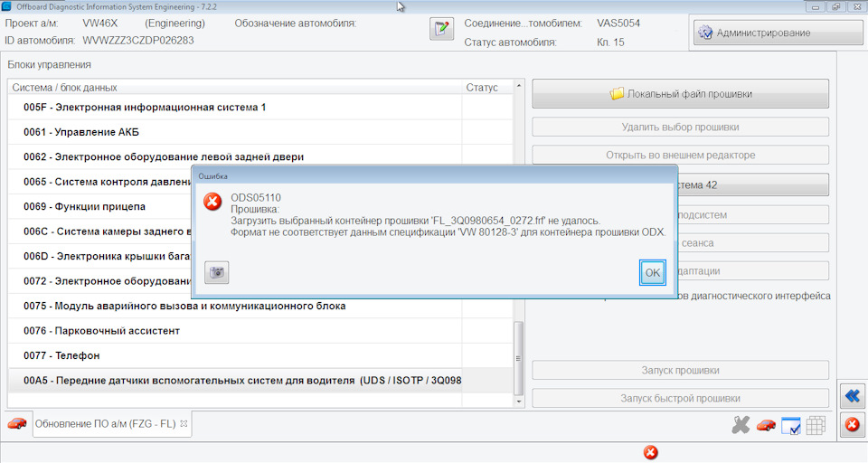Click the VAS5054 connection value
Viewport: 868px width, 463px height.
(618, 24)
